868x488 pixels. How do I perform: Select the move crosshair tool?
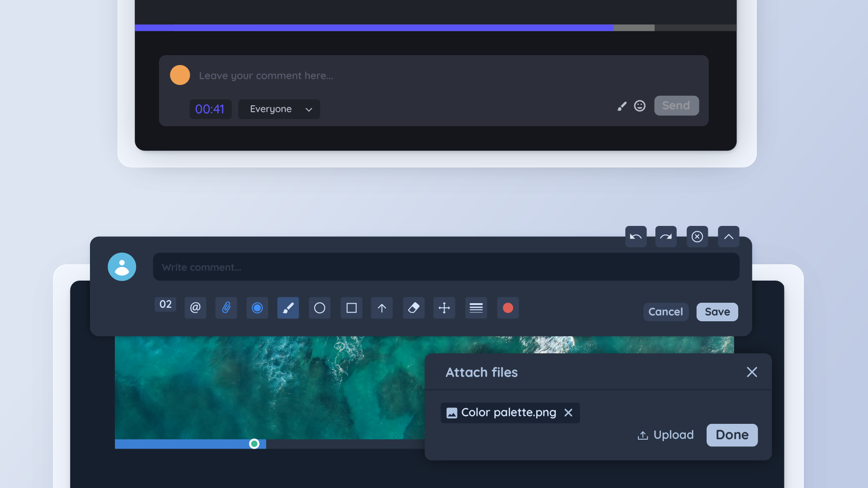(444, 308)
